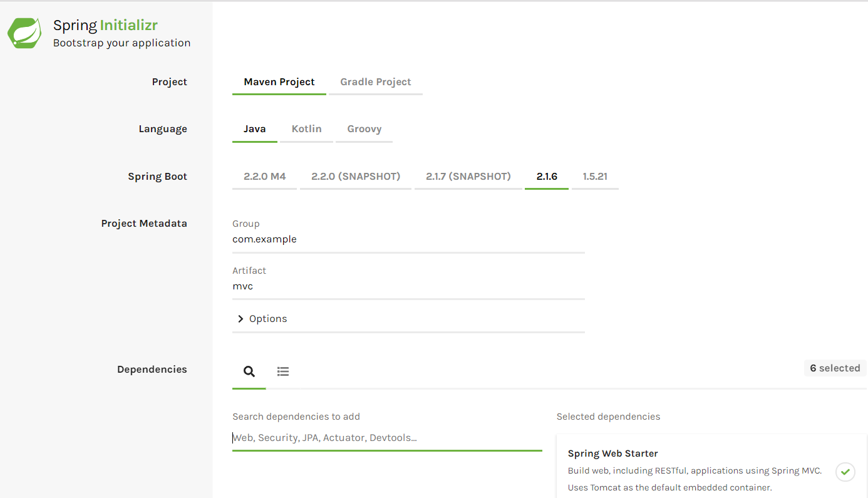The image size is (868, 498).
Task: Click the Spring Web Starter title
Action: click(613, 454)
